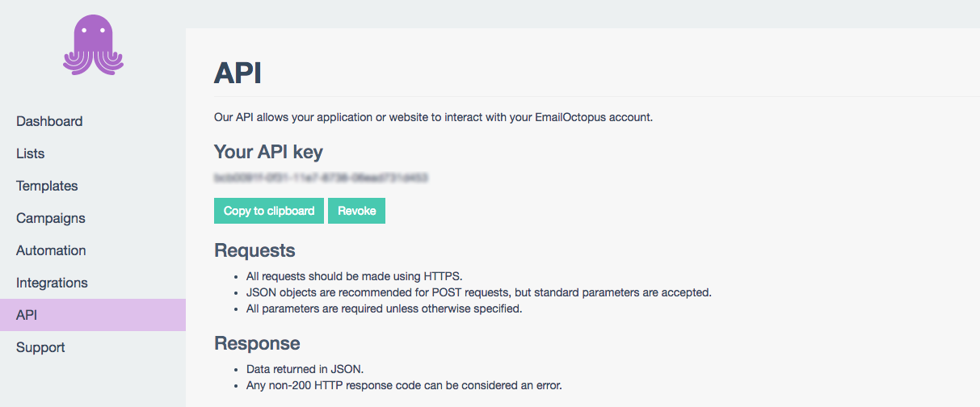
Task: Select Automation in the sidebar
Action: (x=51, y=250)
